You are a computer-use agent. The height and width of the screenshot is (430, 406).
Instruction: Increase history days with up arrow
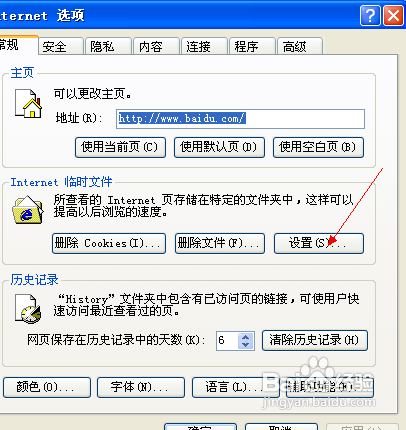(246, 337)
